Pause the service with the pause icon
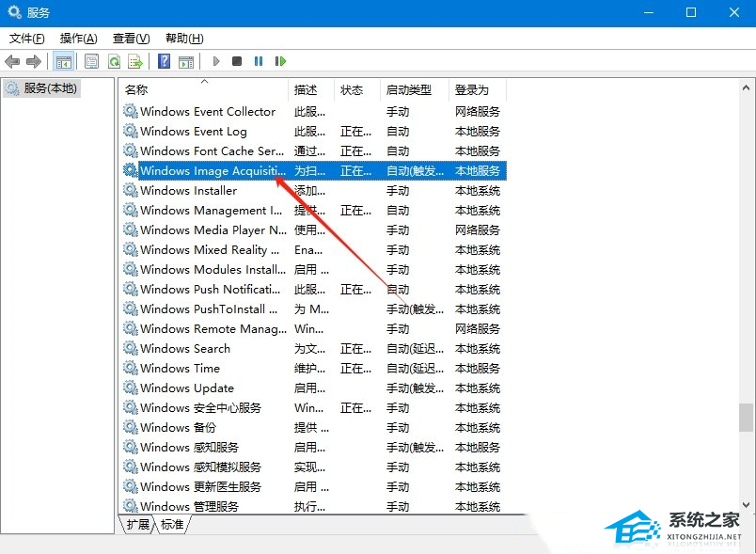 pyautogui.click(x=259, y=61)
